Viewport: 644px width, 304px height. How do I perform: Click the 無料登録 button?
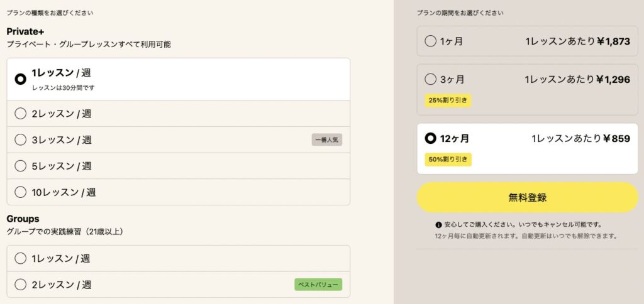coord(528,197)
